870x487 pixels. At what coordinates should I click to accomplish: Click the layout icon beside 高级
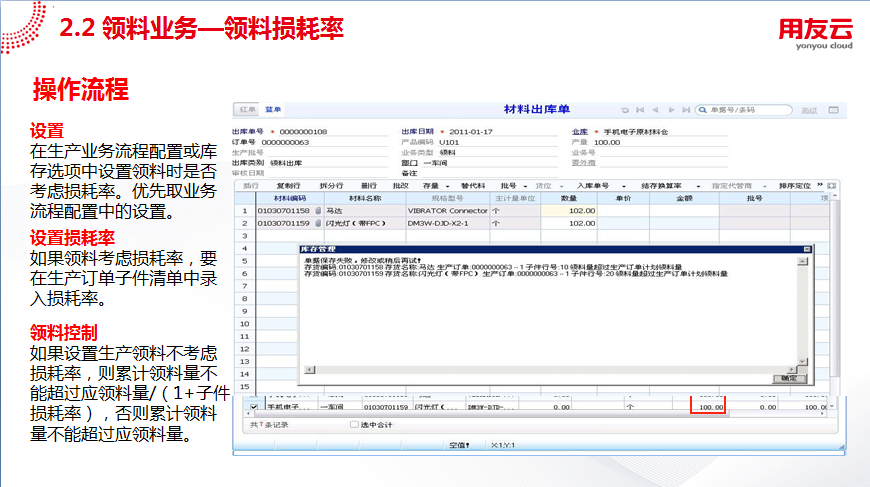point(834,110)
